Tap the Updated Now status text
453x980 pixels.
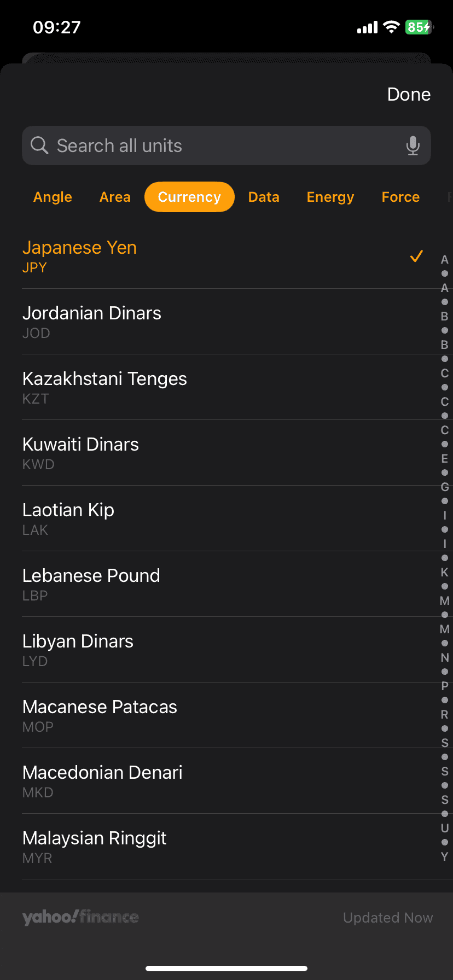point(388,918)
